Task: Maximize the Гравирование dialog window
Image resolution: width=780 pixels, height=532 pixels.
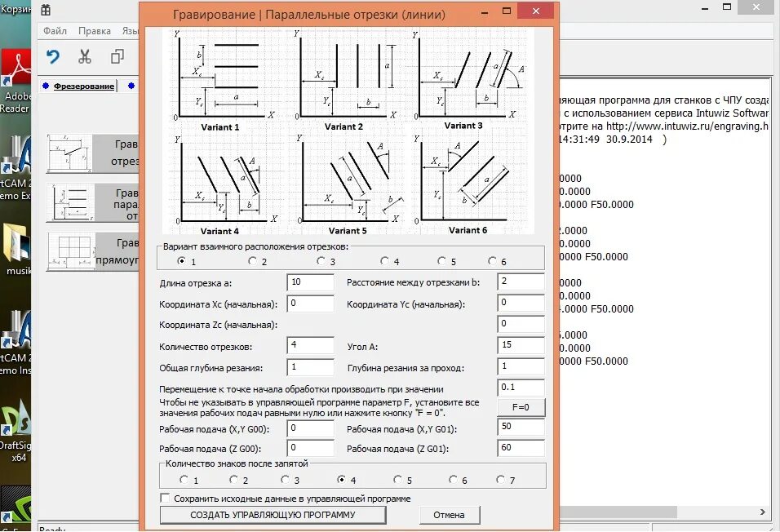Action: [x=507, y=11]
